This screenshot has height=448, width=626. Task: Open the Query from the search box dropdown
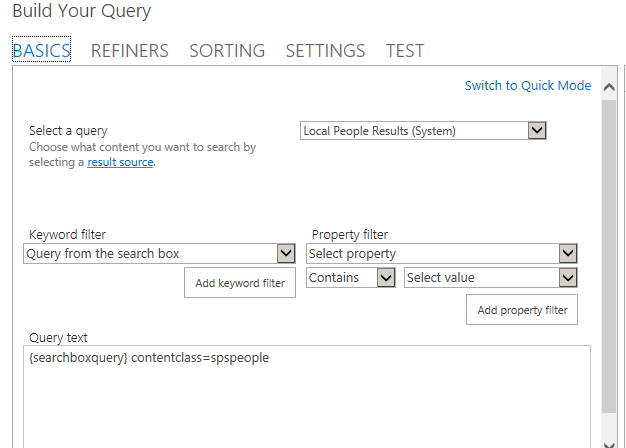point(284,254)
